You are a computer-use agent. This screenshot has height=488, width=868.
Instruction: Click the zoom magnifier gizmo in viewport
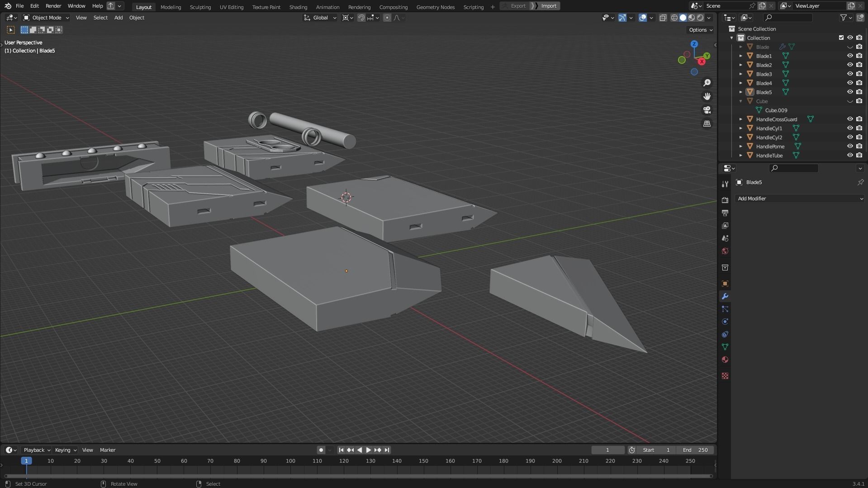(x=707, y=83)
